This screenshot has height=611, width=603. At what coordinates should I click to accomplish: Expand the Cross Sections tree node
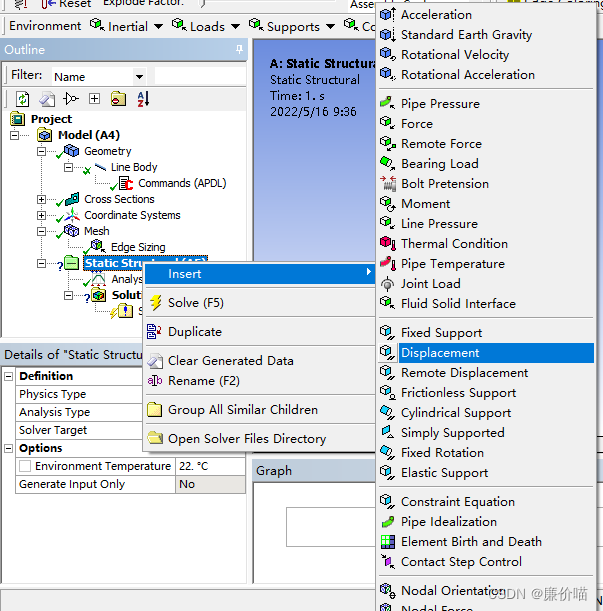(x=41, y=199)
